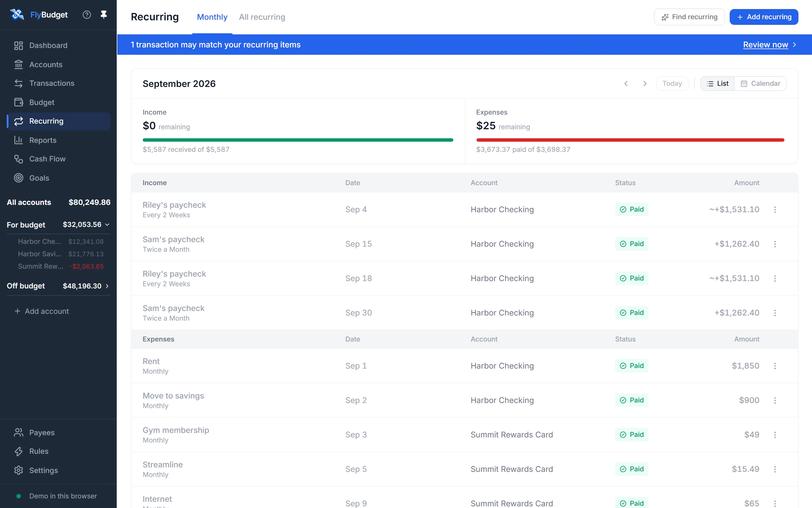
Task: Click the FlyBudget logo icon
Action: (x=17, y=15)
